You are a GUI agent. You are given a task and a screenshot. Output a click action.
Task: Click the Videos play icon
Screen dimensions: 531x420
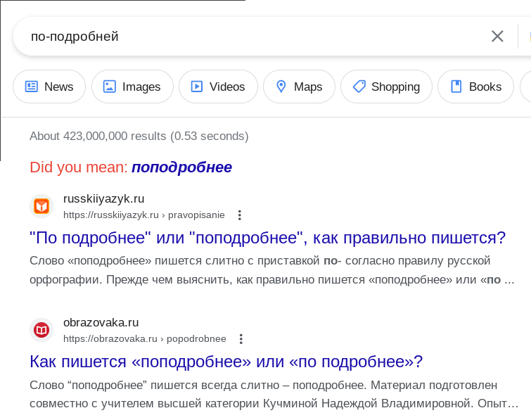[197, 87]
